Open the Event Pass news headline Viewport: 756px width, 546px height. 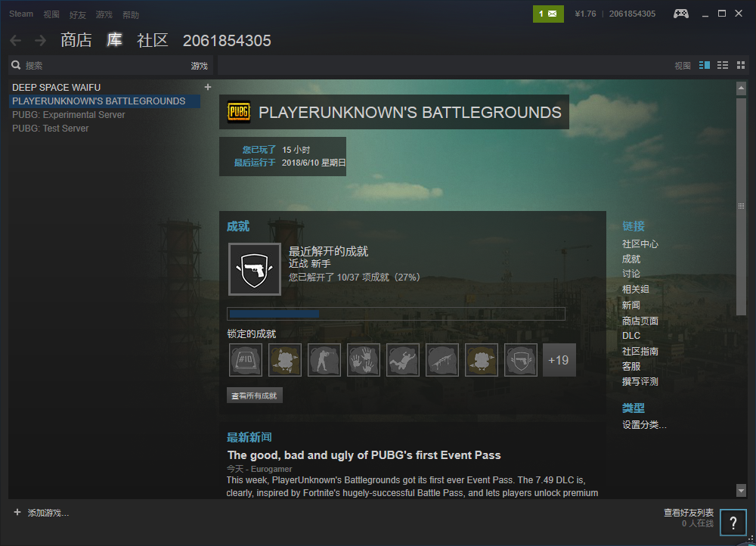(x=364, y=454)
